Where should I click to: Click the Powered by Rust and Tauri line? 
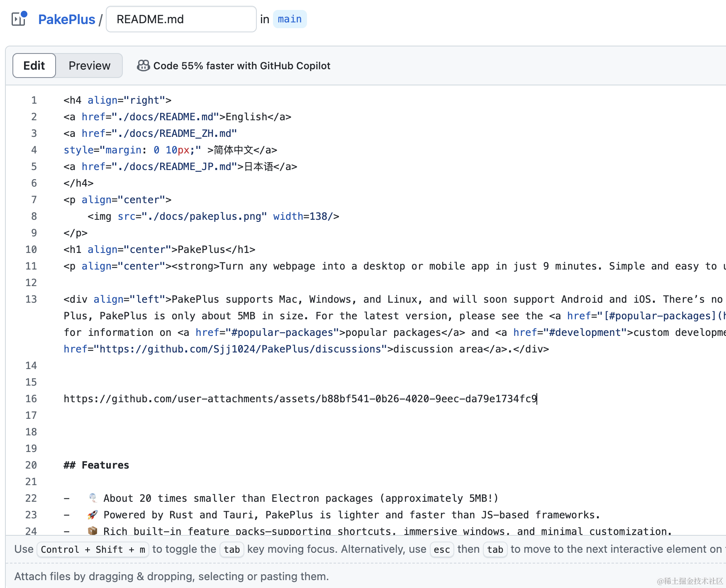pos(332,515)
